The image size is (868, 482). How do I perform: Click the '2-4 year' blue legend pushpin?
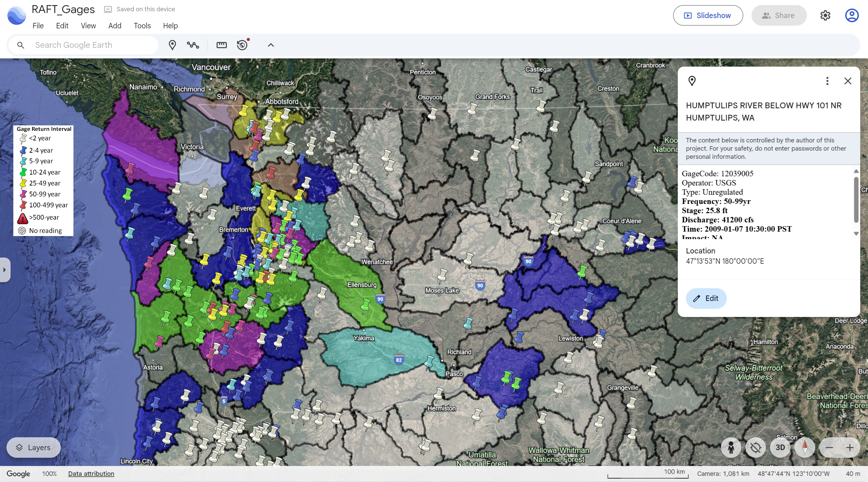(23, 150)
